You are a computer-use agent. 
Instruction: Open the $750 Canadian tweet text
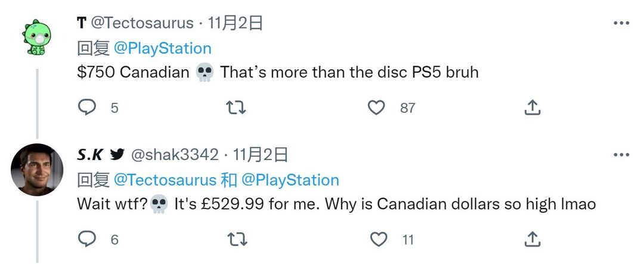pyautogui.click(x=278, y=72)
